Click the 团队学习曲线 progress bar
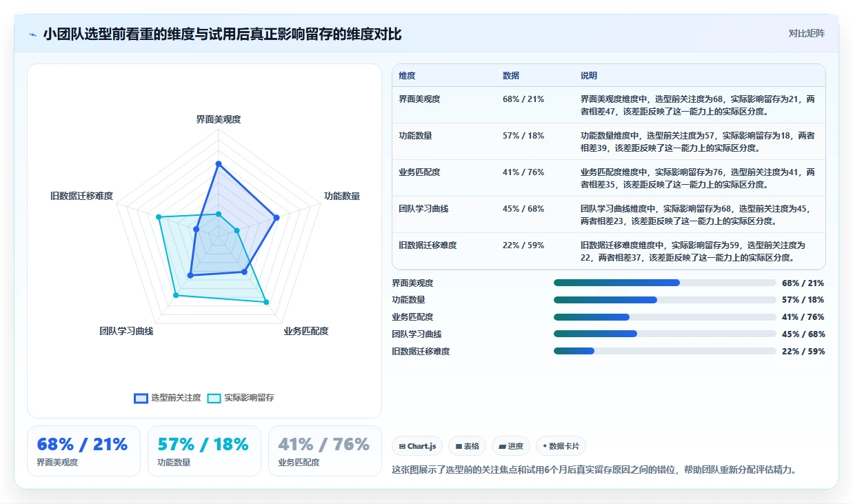Viewport: 853px width, 504px height. 665,334
